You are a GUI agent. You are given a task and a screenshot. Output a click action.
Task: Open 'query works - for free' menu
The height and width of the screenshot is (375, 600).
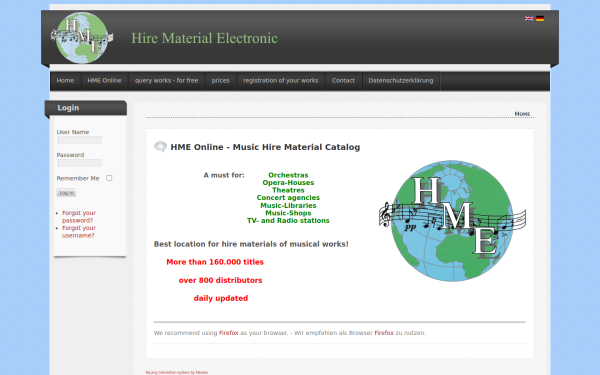[x=166, y=81]
